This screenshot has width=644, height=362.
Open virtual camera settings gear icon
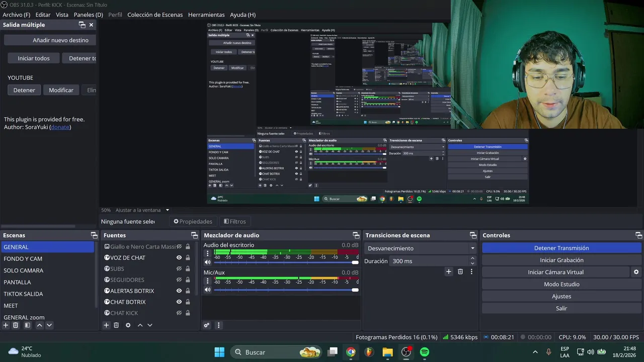coord(636,272)
